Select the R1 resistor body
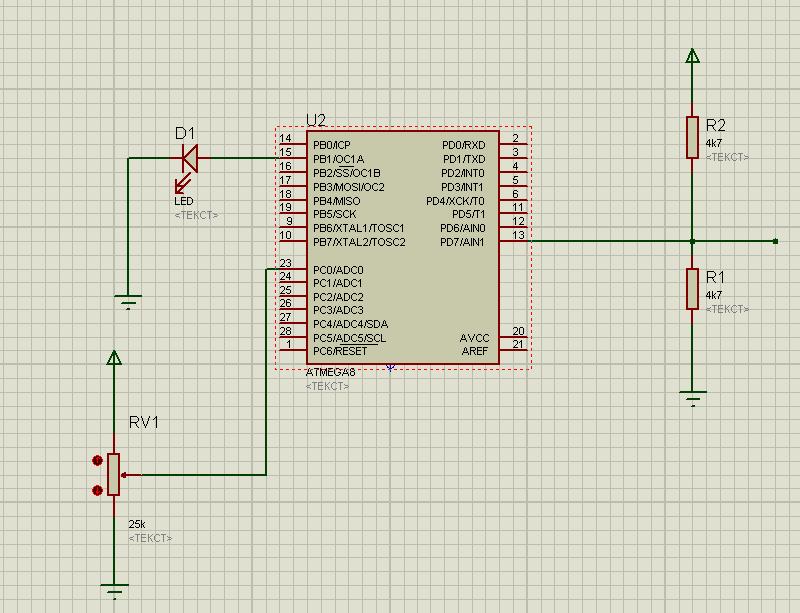This screenshot has height=613, width=800. pyautogui.click(x=692, y=288)
